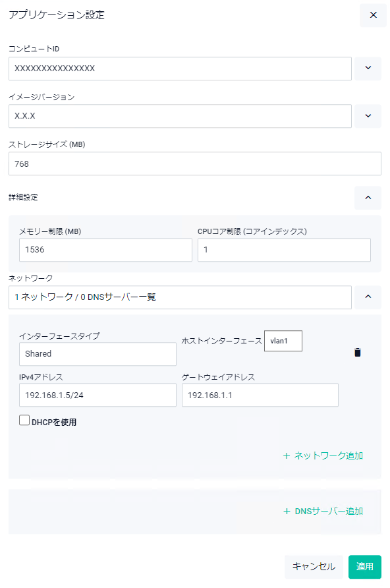The width and height of the screenshot is (390, 588).
Task: Close the application settings dialog
Action: tap(373, 15)
